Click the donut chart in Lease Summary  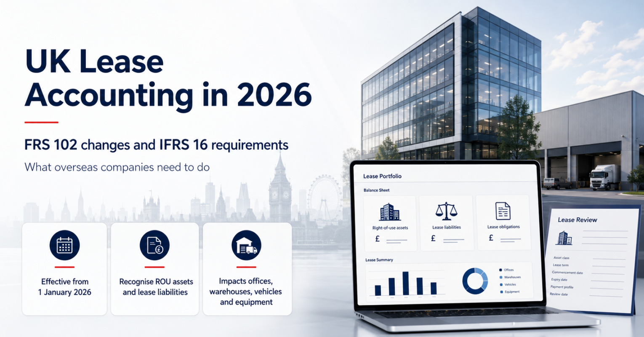[475, 281]
